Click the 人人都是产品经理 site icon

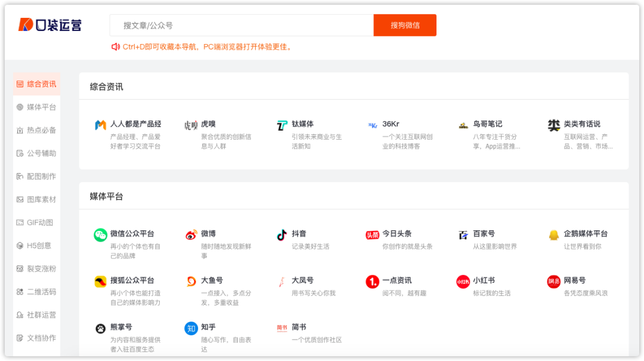pyautogui.click(x=100, y=125)
